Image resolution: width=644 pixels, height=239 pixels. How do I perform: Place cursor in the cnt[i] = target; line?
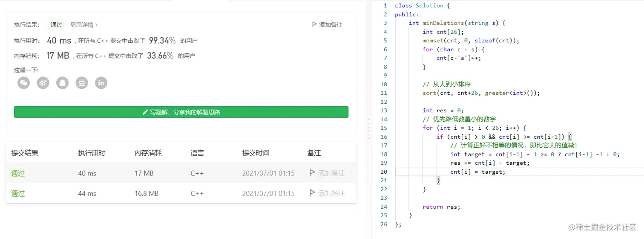coord(477,172)
